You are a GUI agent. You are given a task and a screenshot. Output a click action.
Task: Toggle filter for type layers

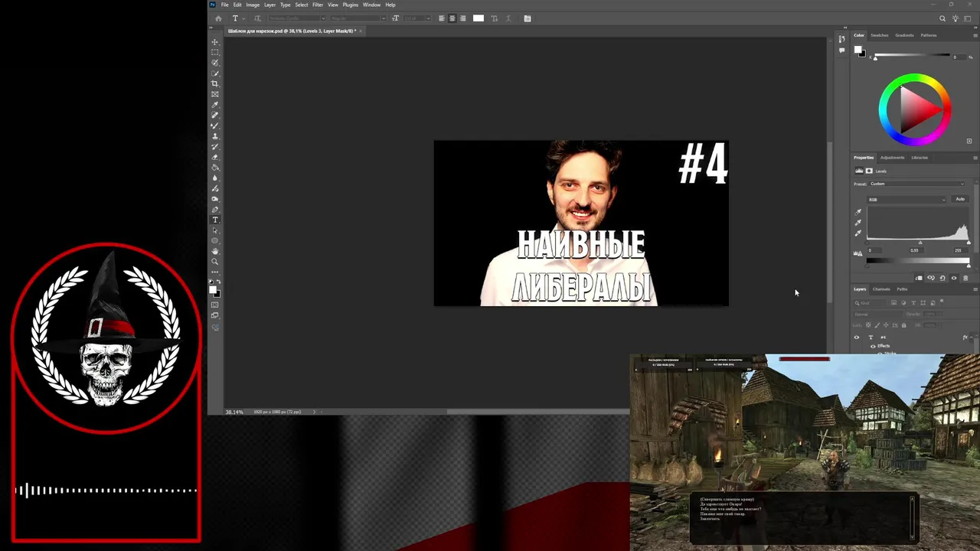point(913,303)
